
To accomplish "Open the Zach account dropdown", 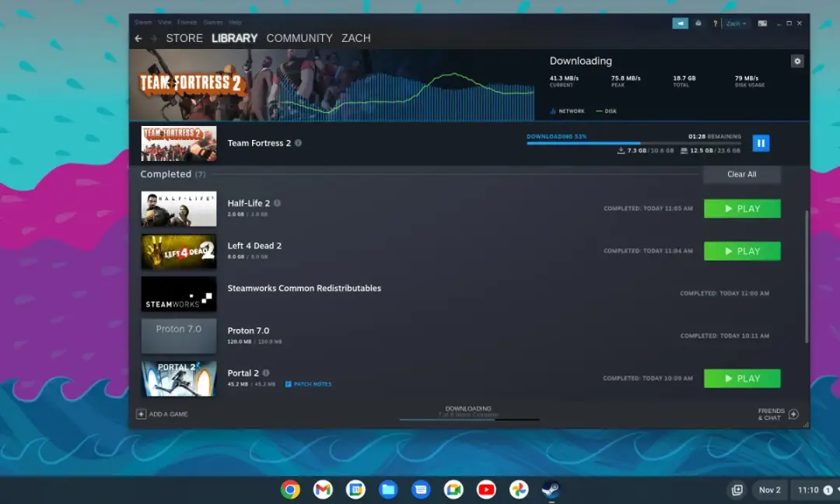I will point(736,23).
